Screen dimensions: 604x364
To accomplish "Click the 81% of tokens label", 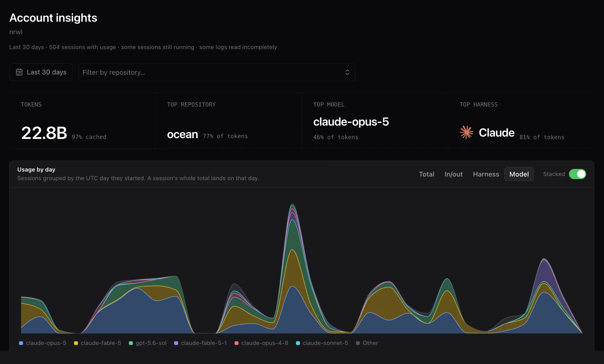I will coord(542,137).
